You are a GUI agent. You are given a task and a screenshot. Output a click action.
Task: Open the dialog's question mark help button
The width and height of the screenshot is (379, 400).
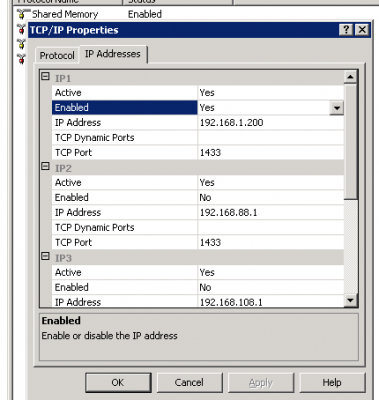tap(346, 30)
